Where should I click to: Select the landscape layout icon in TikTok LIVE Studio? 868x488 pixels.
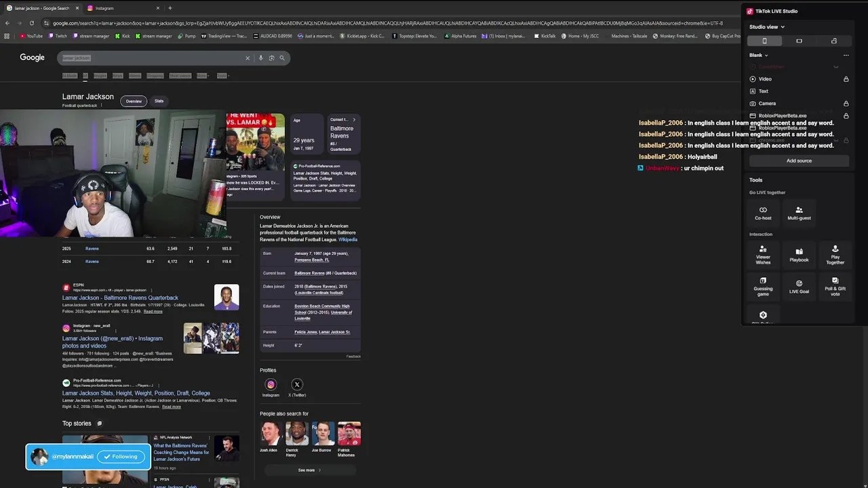pos(799,41)
